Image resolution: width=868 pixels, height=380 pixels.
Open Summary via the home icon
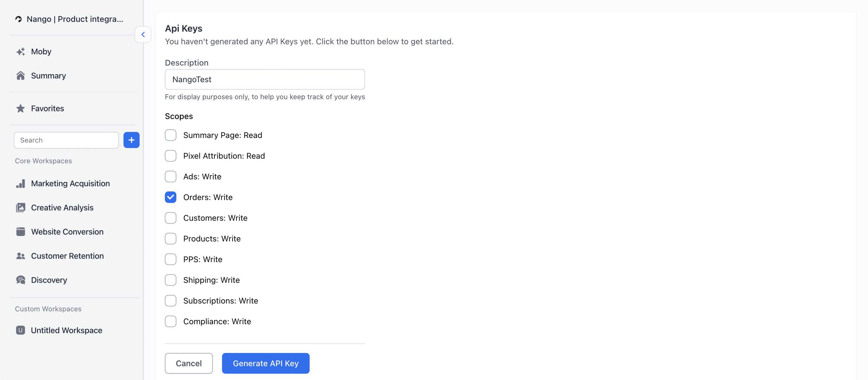(x=21, y=76)
